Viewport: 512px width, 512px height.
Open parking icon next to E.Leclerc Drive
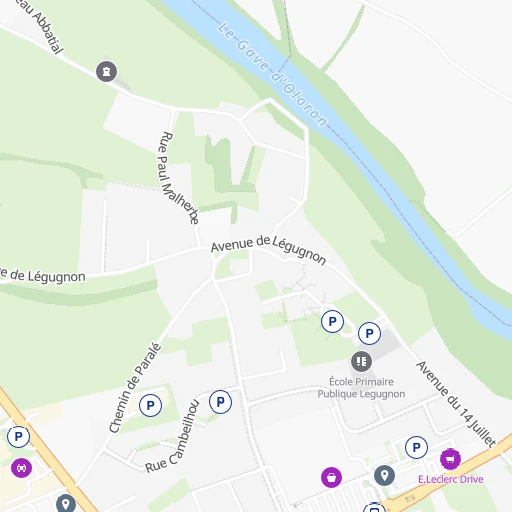coord(416,447)
